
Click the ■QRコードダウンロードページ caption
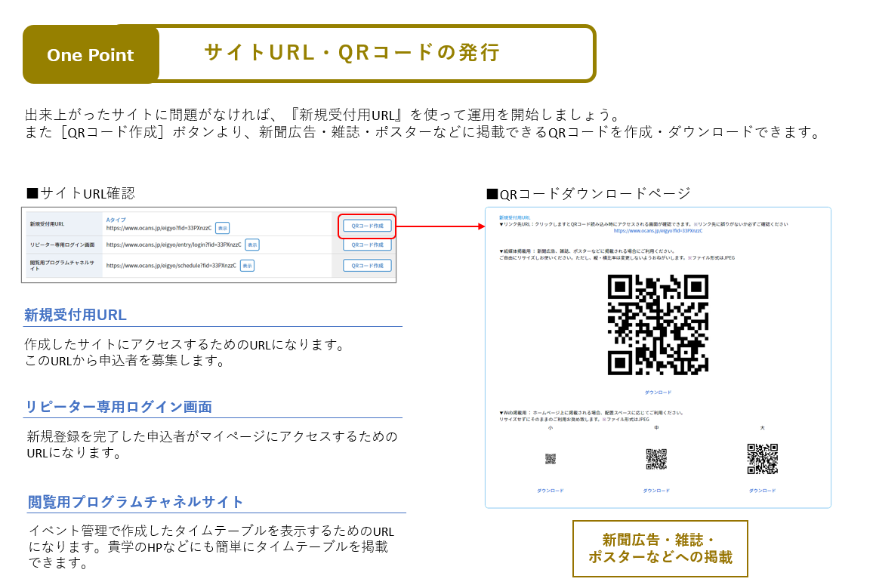point(588,194)
